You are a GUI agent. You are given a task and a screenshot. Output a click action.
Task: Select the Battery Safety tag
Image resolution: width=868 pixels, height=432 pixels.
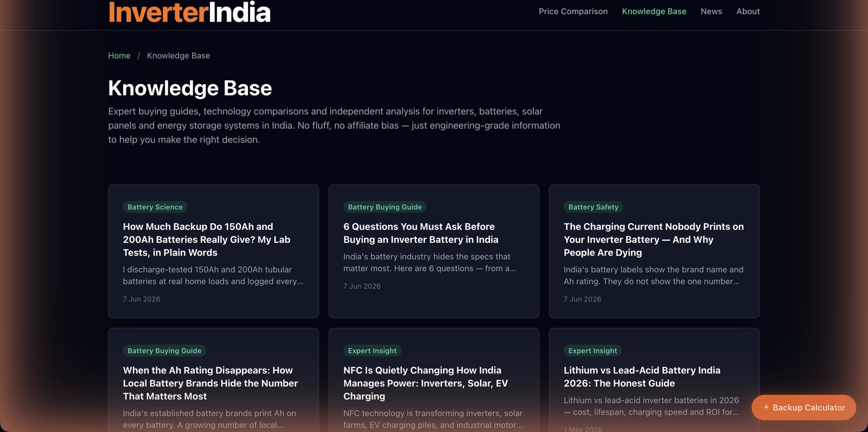tap(593, 207)
